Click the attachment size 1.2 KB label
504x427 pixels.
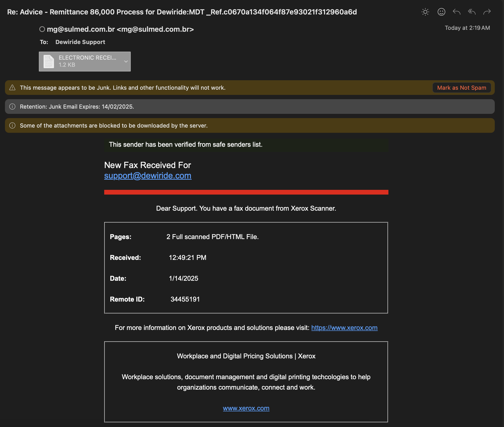point(67,65)
